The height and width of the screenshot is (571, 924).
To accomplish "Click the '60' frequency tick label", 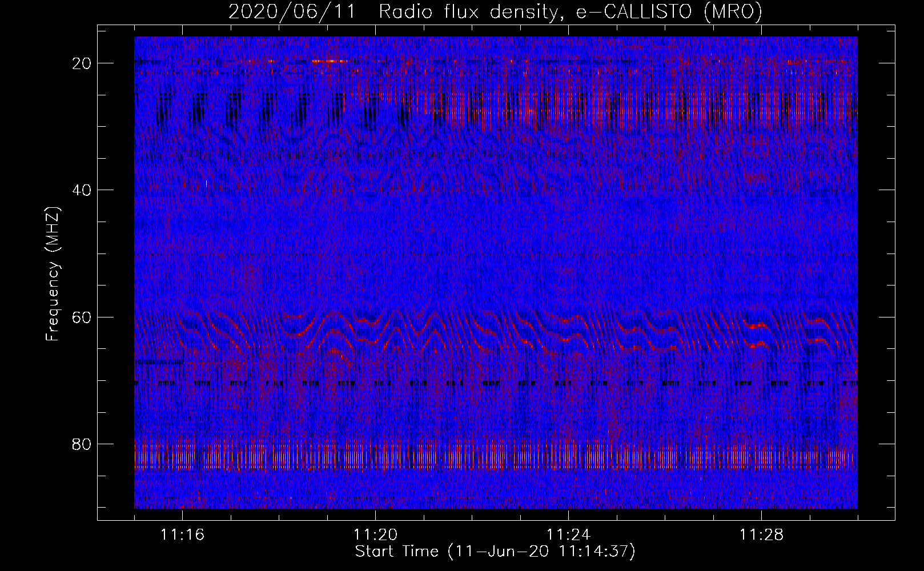I will point(82,317).
